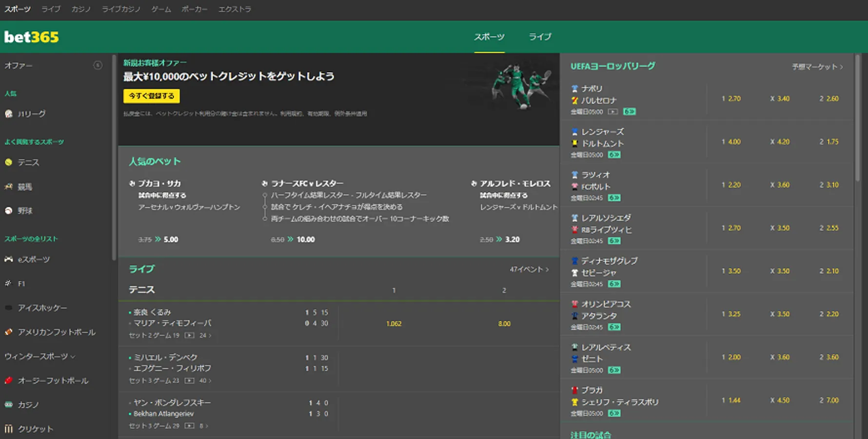Click bet builder badge for レンジャーズ match
This screenshot has height=439, width=868.
click(x=614, y=155)
